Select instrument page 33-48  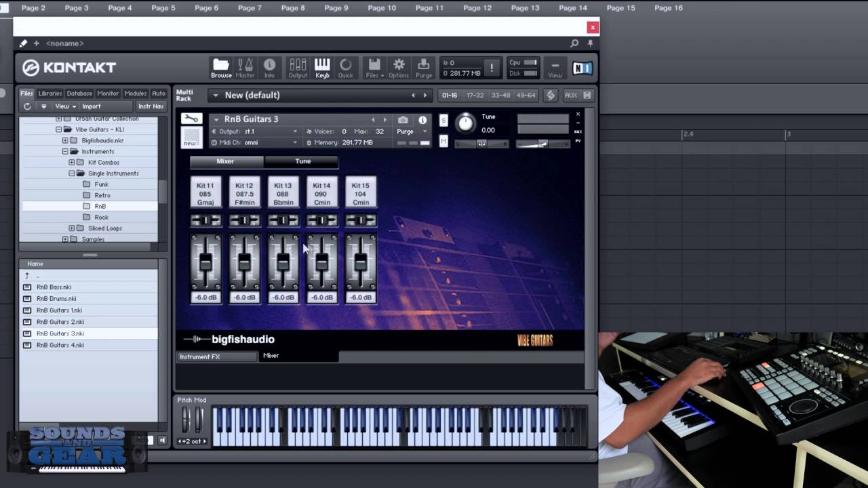(500, 96)
